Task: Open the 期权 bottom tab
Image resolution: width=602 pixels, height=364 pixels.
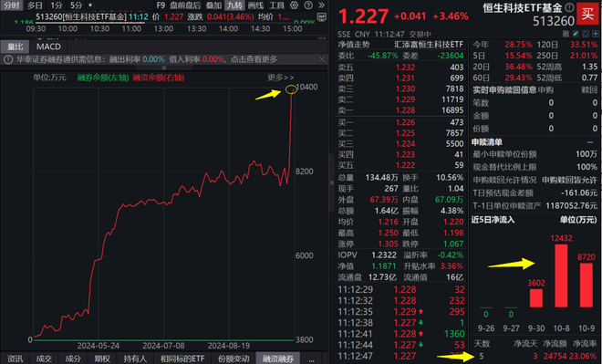Action: (x=102, y=359)
